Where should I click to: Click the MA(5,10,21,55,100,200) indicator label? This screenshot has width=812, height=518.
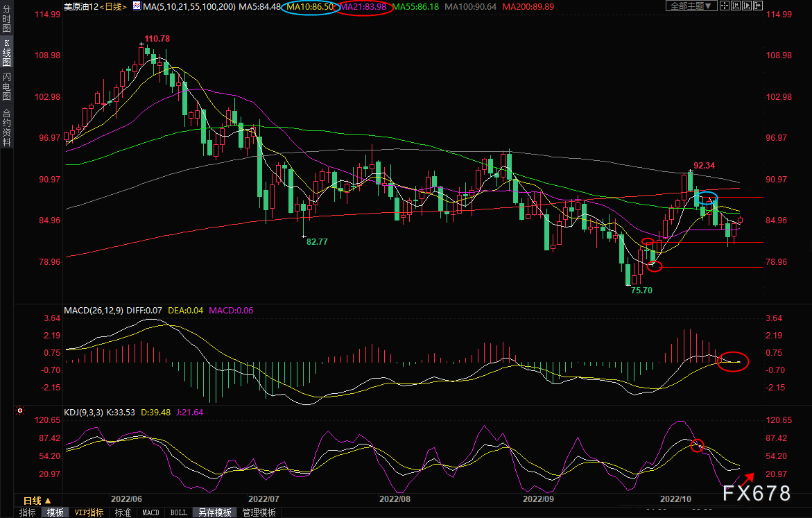click(x=189, y=7)
